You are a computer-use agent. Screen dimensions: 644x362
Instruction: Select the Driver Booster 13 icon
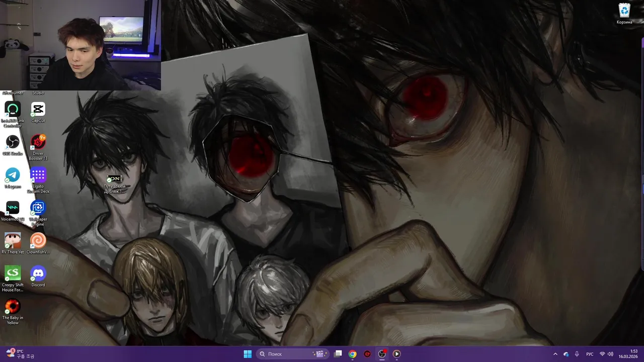click(x=38, y=147)
